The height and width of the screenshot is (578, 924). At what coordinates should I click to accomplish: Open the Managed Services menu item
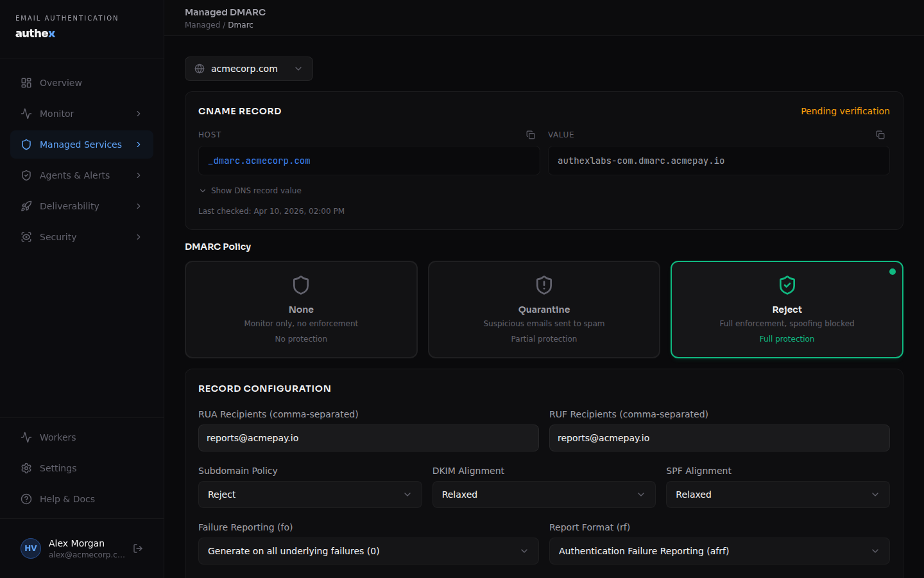coord(81,144)
